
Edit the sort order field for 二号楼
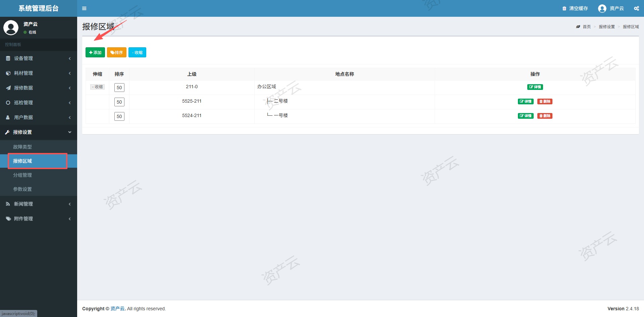click(119, 102)
